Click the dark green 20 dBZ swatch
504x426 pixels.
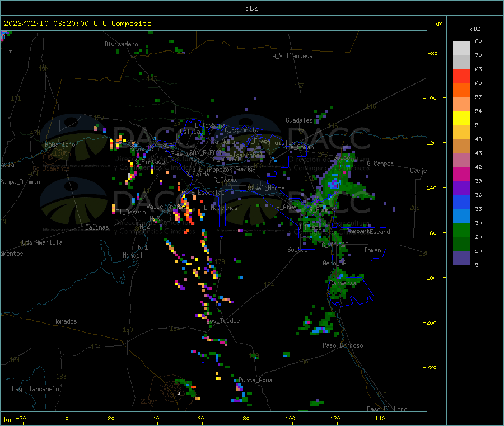pos(461,244)
